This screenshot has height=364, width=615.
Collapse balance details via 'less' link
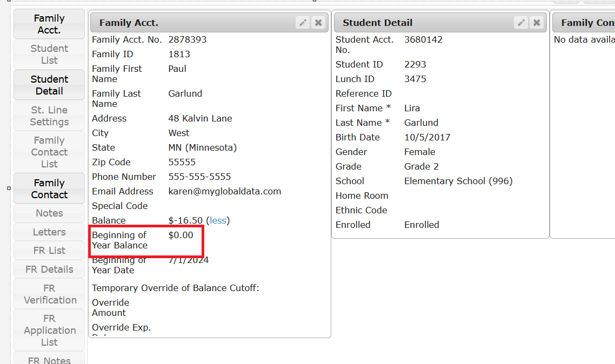(x=218, y=220)
